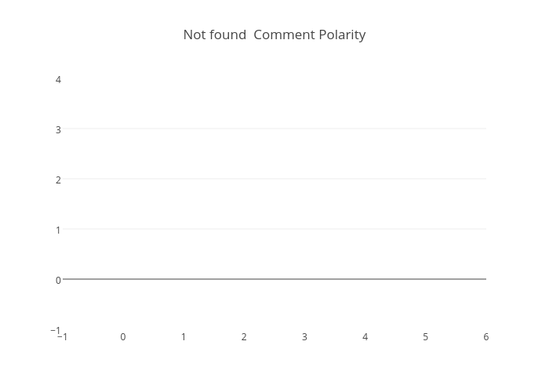Click the horizontal gridline at y equals 3
The width and height of the screenshot is (549, 392).
coord(274,129)
